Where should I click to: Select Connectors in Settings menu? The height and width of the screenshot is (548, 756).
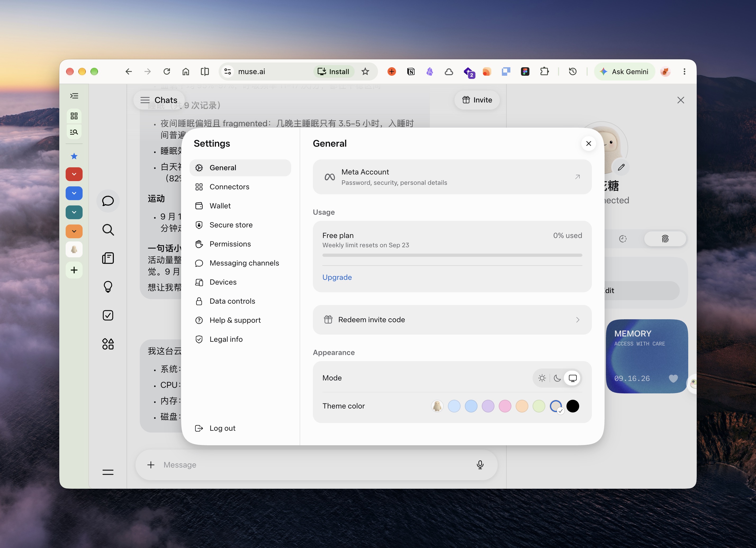coord(240,187)
